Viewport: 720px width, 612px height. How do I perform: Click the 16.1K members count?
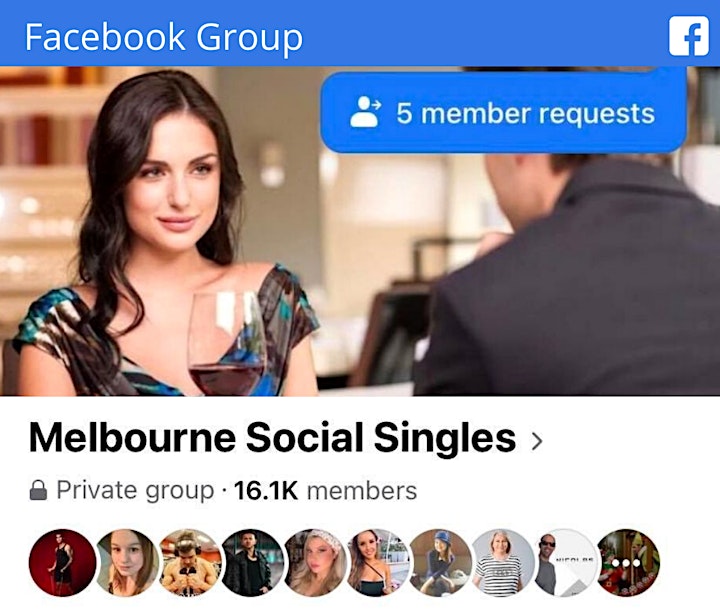(325, 490)
